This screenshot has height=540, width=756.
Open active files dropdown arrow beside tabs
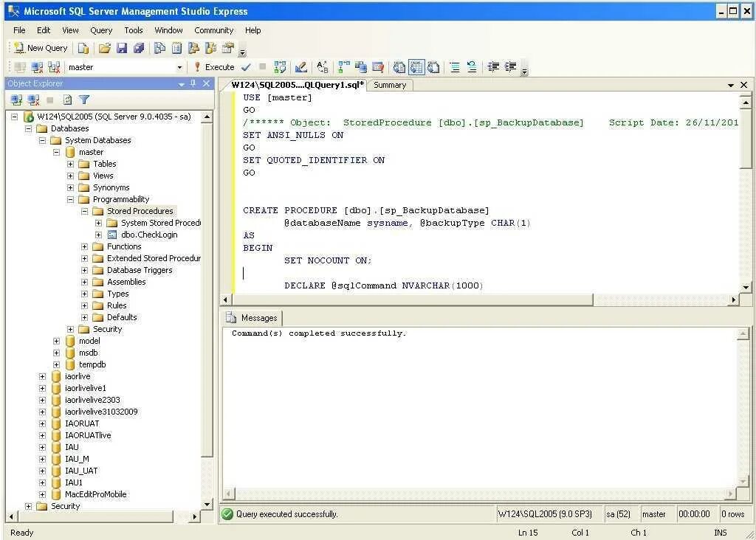731,86
